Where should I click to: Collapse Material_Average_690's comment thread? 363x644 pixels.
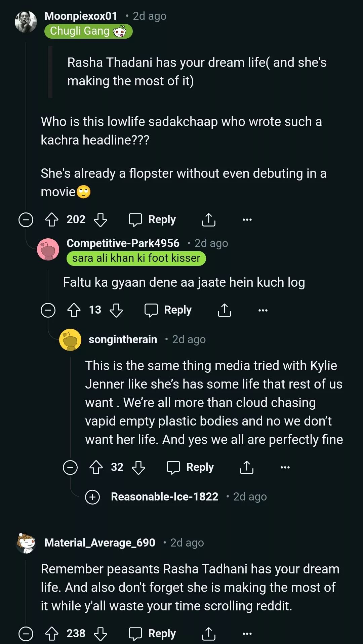(x=26, y=634)
